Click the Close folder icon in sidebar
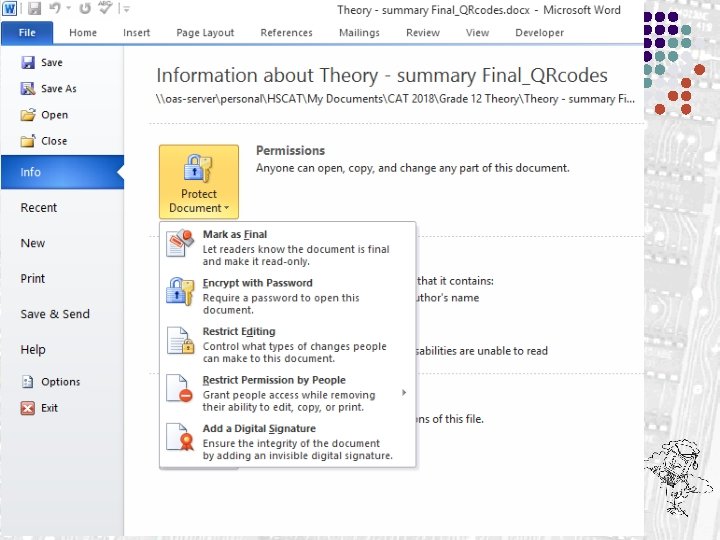The width and height of the screenshot is (720, 540). [x=28, y=141]
